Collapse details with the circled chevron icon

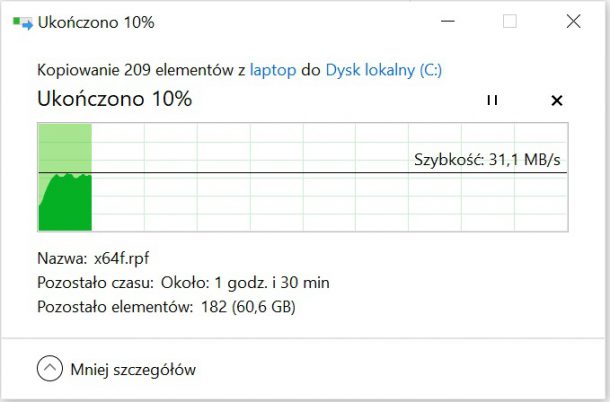click(x=50, y=368)
